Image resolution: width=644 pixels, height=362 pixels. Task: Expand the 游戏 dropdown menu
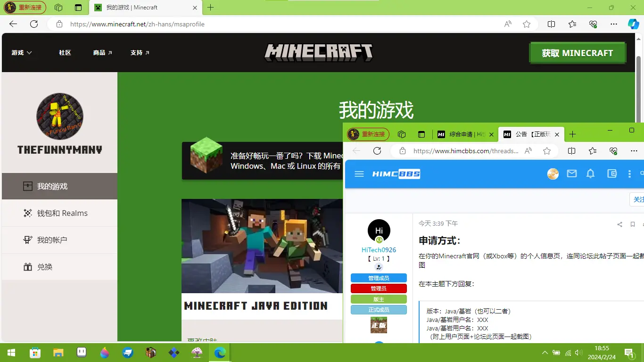[x=21, y=52]
